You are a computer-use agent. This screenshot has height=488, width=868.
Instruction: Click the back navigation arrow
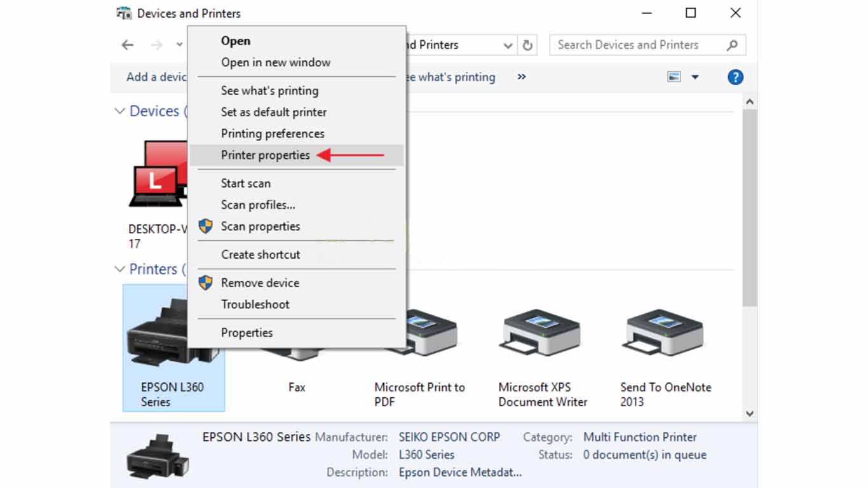coord(128,45)
